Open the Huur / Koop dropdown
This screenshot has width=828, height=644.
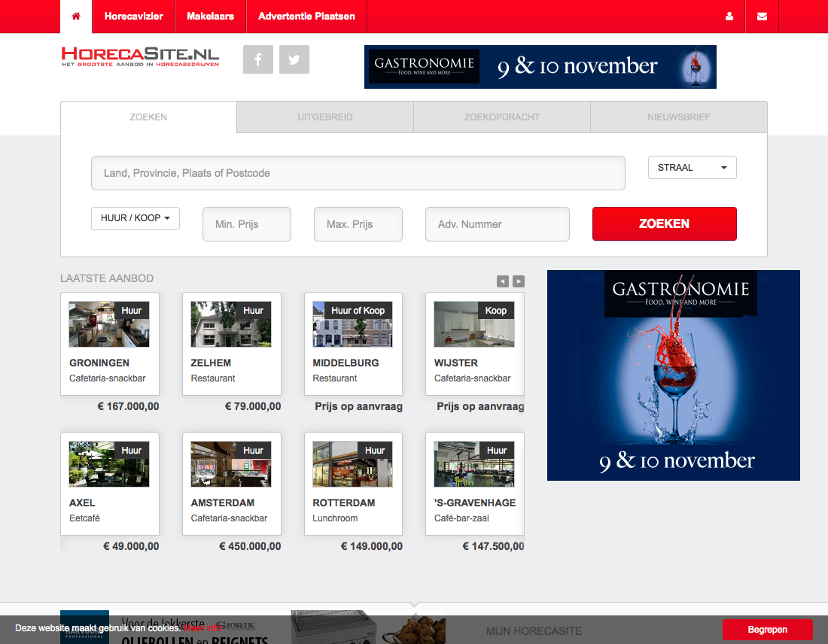[x=135, y=218]
